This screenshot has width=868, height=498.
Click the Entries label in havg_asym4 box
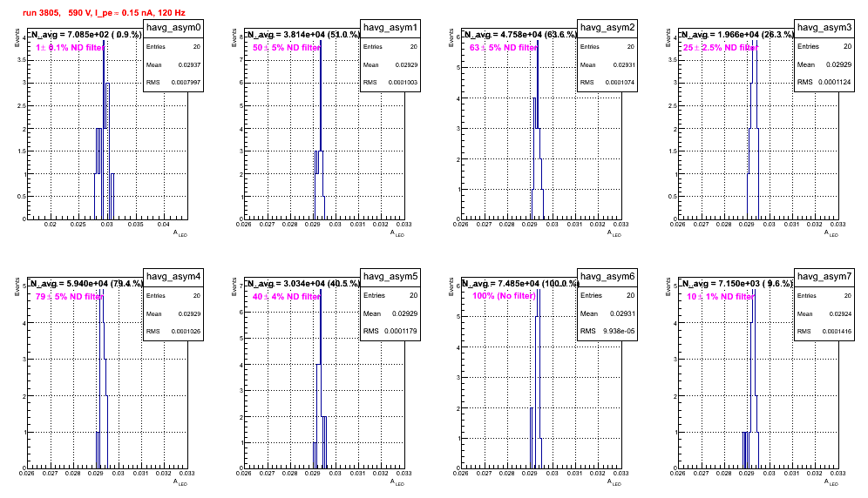pos(155,296)
